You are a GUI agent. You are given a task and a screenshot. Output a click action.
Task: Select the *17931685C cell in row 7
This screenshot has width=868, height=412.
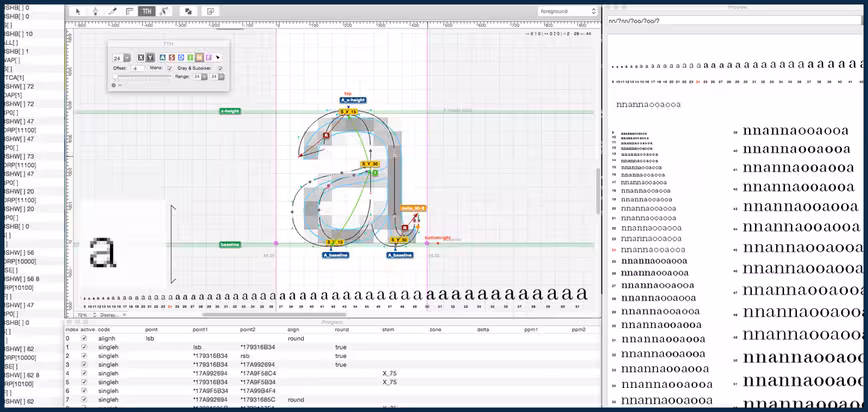point(258,399)
